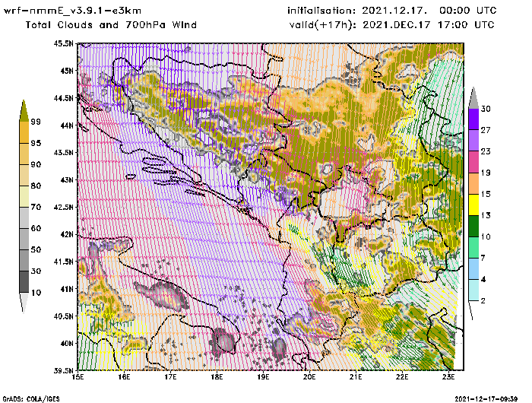Click the wind legend value 4
The width and height of the screenshot is (532, 403).
point(483,280)
